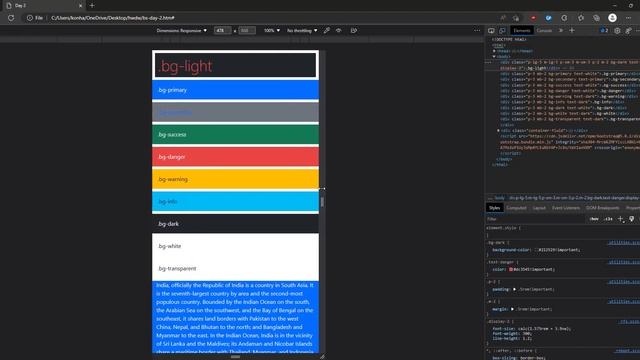The width and height of the screenshot is (640, 360).
Task: Click the issues counter badge
Action: pyautogui.click(x=604, y=31)
